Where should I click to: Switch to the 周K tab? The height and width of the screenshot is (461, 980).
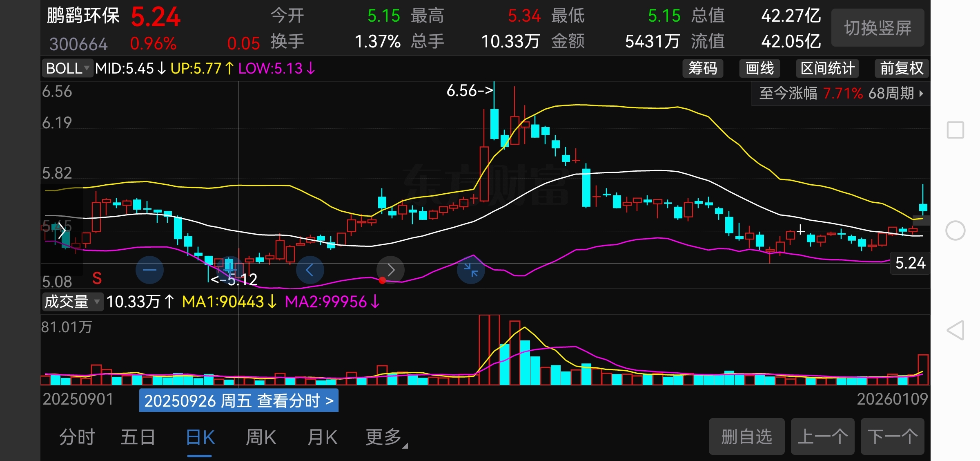pyautogui.click(x=261, y=437)
